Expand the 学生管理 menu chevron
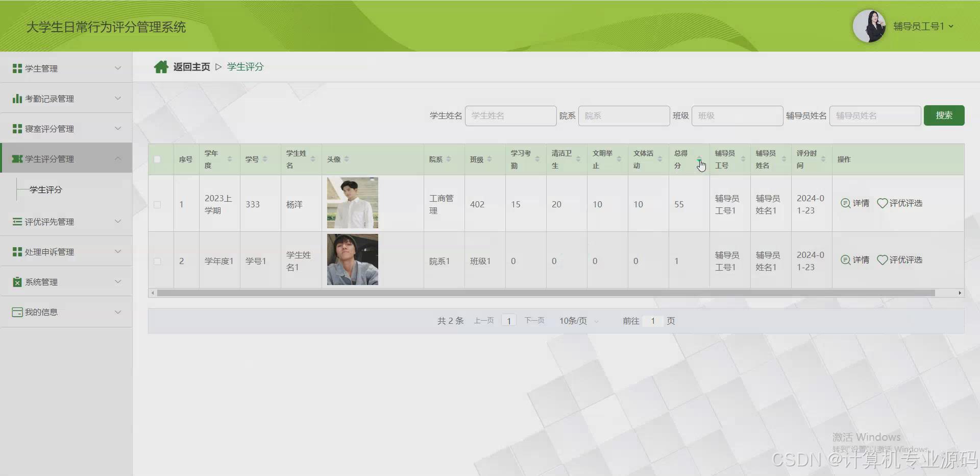The width and height of the screenshot is (980, 476). point(118,68)
